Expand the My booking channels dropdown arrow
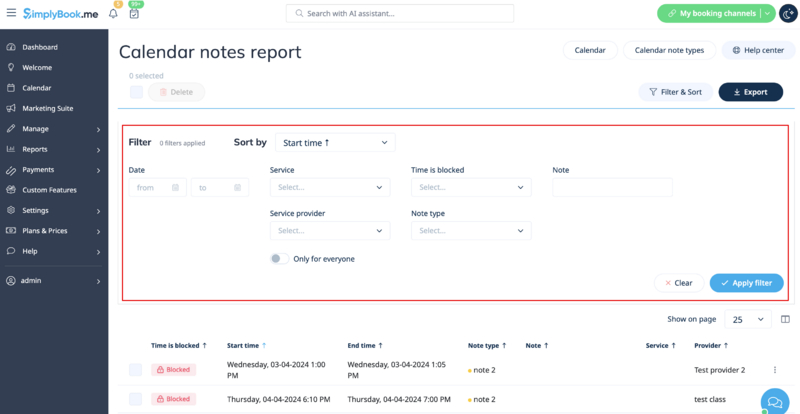The height and width of the screenshot is (414, 800). click(767, 14)
